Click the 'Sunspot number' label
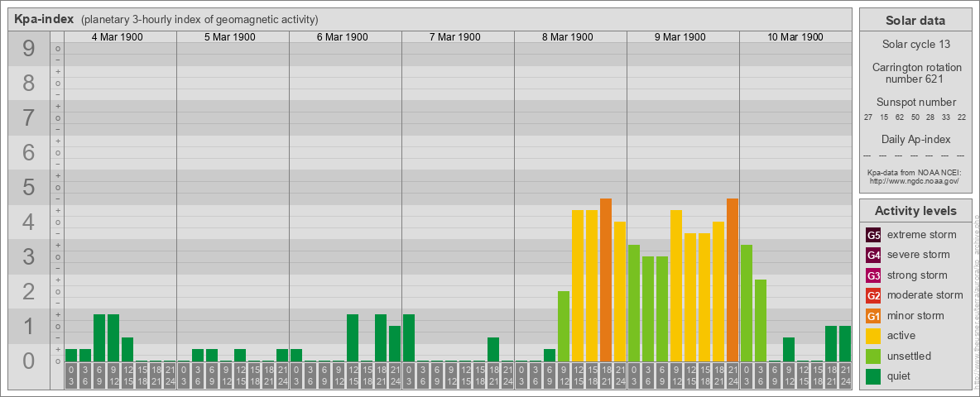 tap(915, 103)
